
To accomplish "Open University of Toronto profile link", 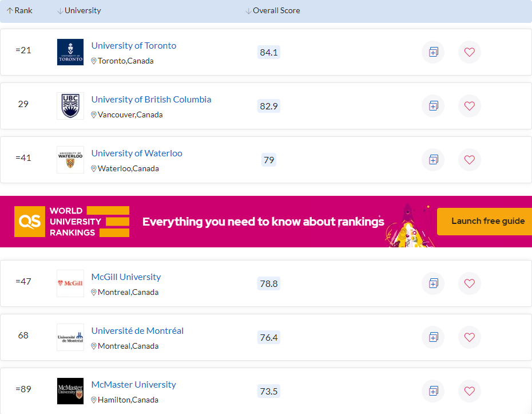I will (134, 46).
